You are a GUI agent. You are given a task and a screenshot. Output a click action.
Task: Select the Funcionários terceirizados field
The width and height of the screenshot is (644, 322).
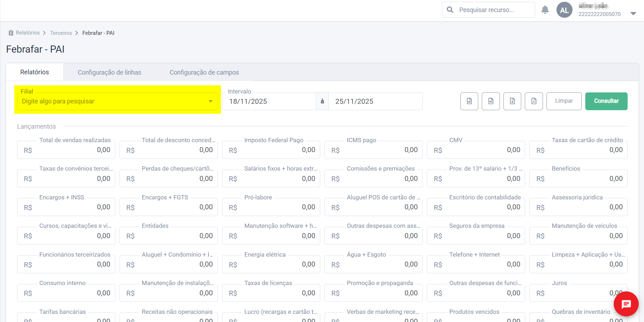pyautogui.click(x=66, y=264)
